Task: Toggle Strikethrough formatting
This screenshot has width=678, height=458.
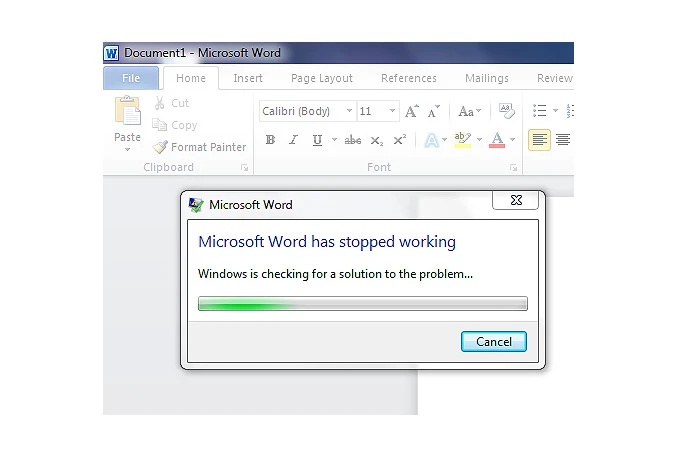Action: pos(352,140)
